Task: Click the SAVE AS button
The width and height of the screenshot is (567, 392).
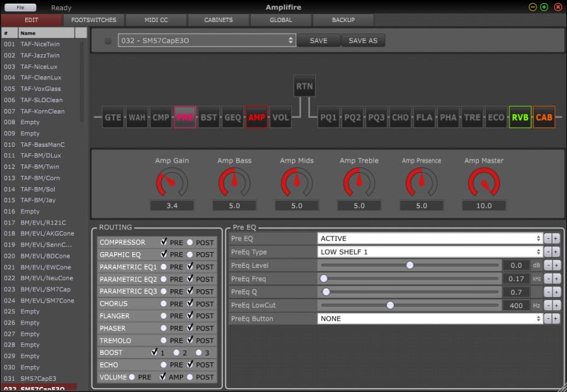Action: point(363,40)
